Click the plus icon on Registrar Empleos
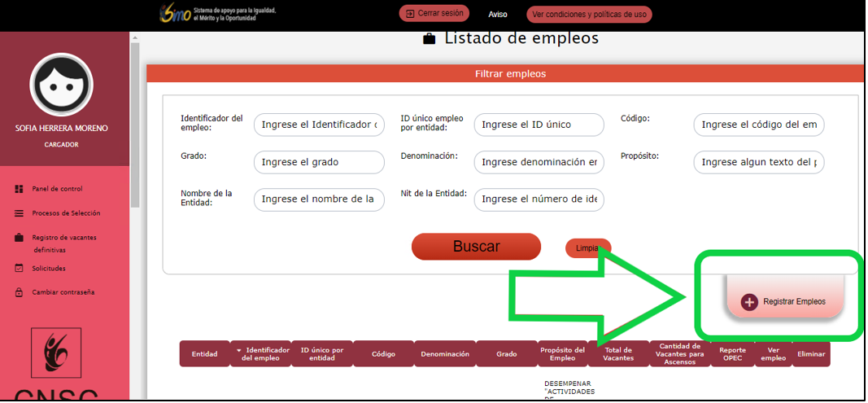This screenshot has height=403, width=868. (x=749, y=302)
